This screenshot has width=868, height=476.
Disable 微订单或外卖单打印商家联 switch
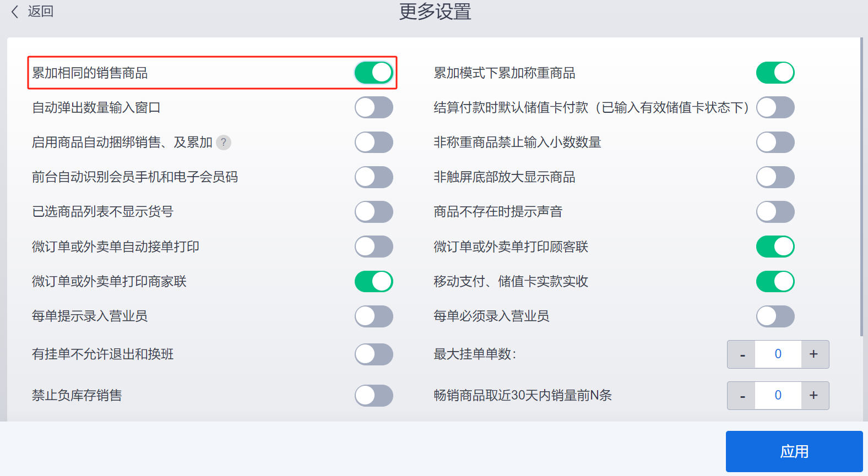(x=374, y=281)
